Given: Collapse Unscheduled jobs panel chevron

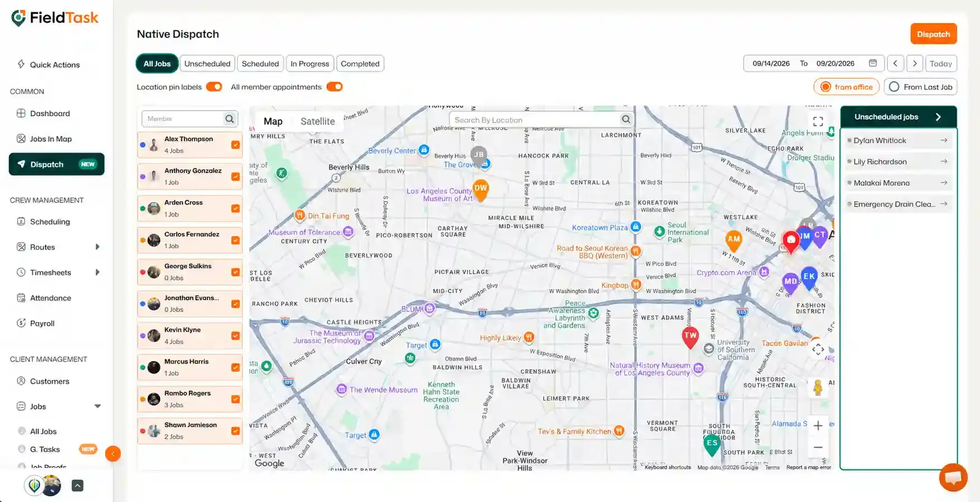Looking at the screenshot, I should (938, 117).
